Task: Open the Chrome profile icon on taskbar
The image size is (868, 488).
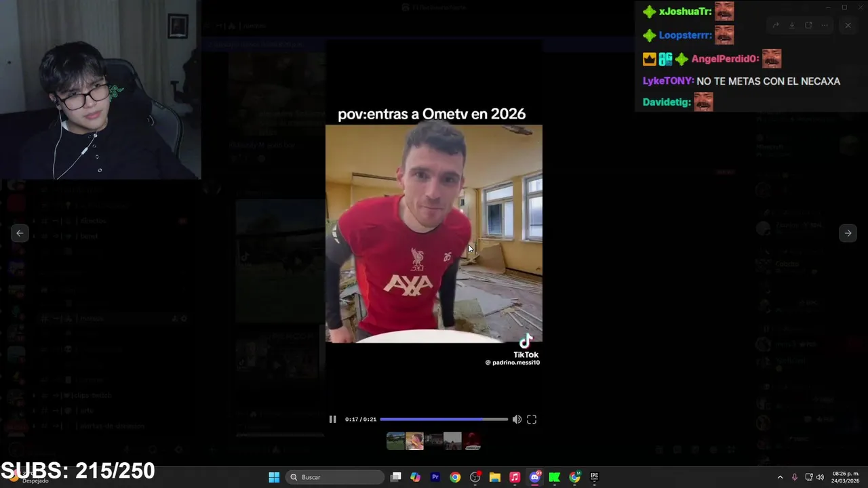Action: point(574,477)
